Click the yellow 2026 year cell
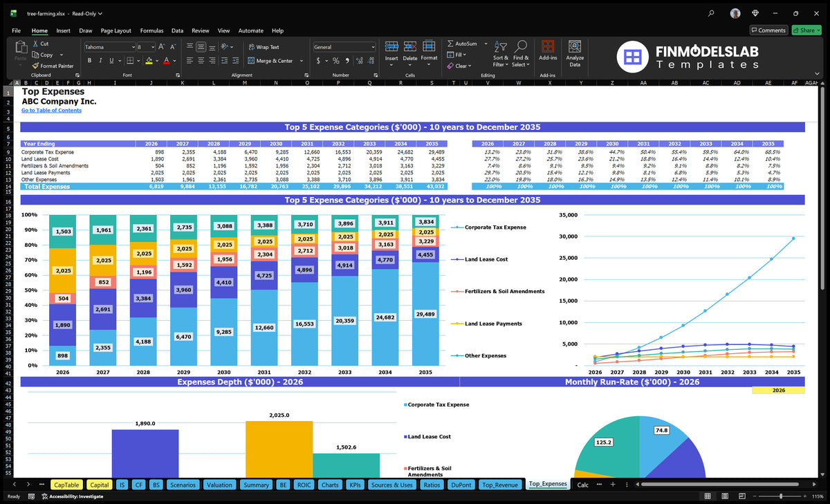 [778, 391]
